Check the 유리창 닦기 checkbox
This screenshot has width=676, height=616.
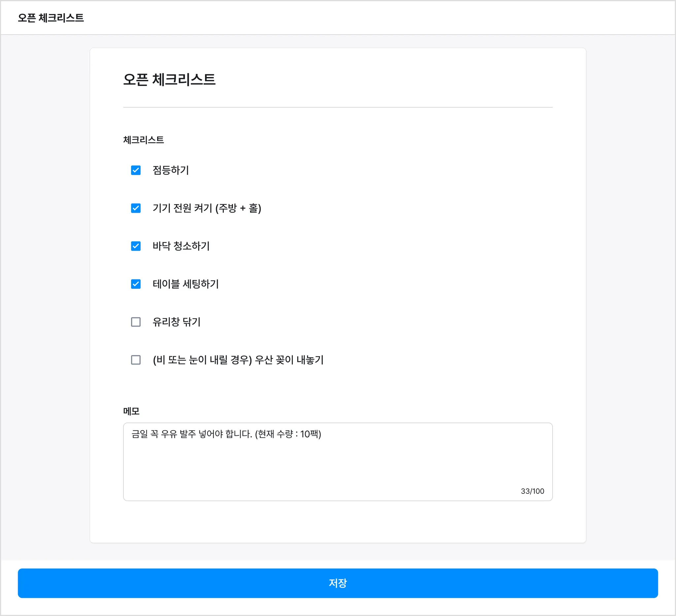tap(135, 322)
